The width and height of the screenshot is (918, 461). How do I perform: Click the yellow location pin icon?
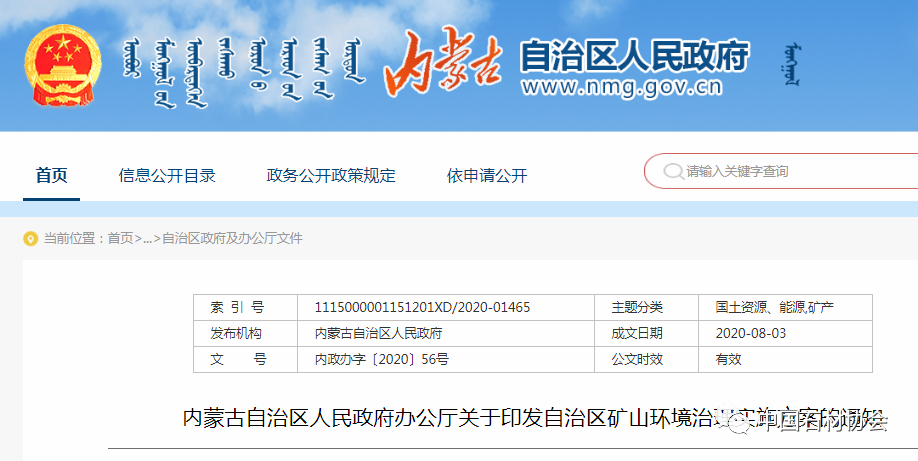[30, 238]
